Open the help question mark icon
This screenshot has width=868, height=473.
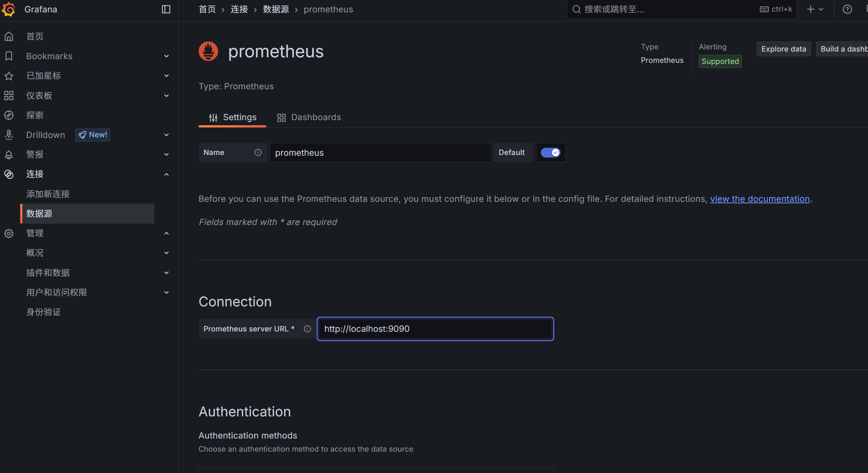click(847, 9)
